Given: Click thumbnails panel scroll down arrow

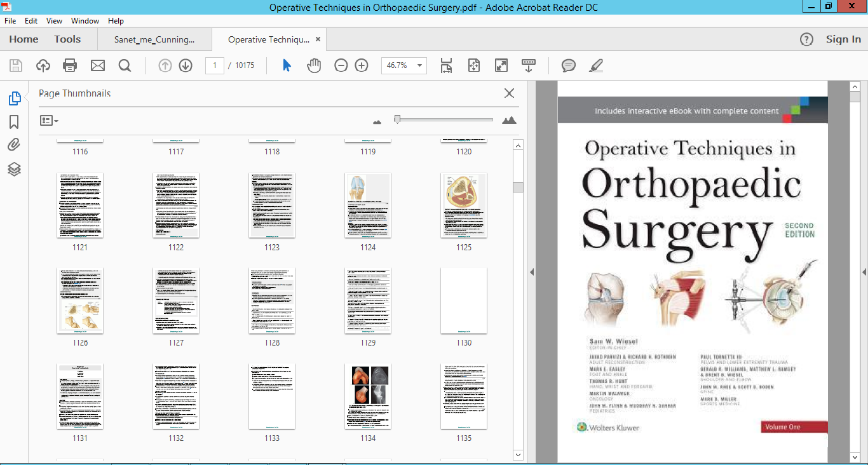Looking at the screenshot, I should point(518,455).
